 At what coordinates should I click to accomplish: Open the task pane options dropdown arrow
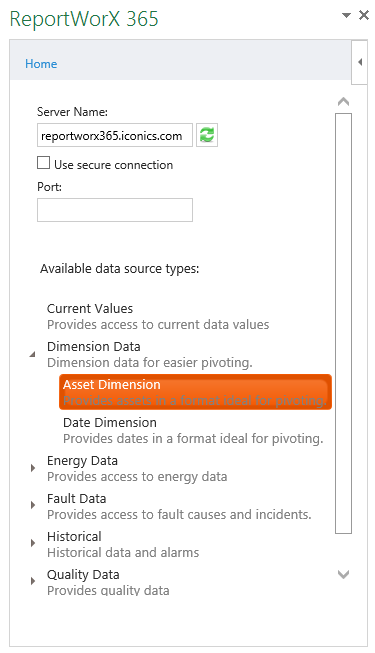(346, 15)
